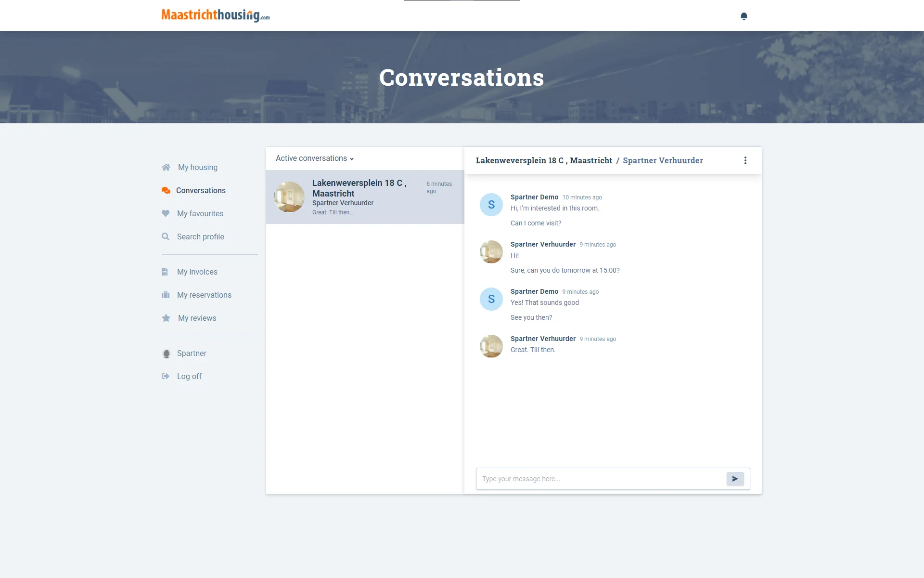Click the star icon beside My reviews

click(x=166, y=318)
